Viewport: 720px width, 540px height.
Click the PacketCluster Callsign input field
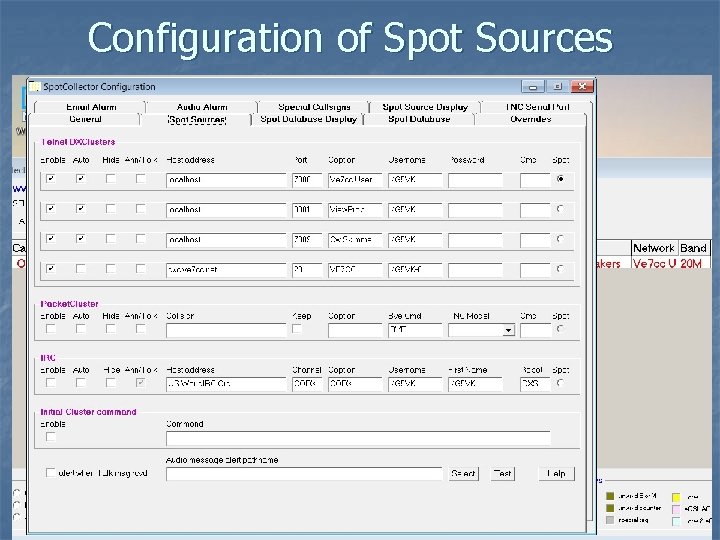point(226,330)
